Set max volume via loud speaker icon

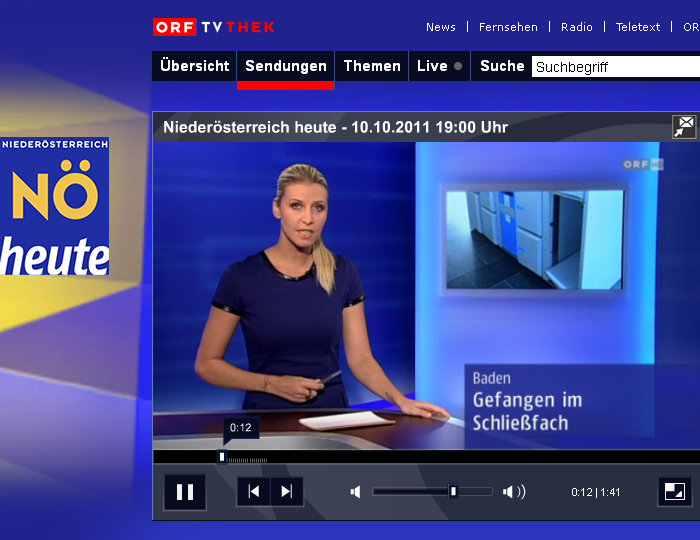(514, 492)
